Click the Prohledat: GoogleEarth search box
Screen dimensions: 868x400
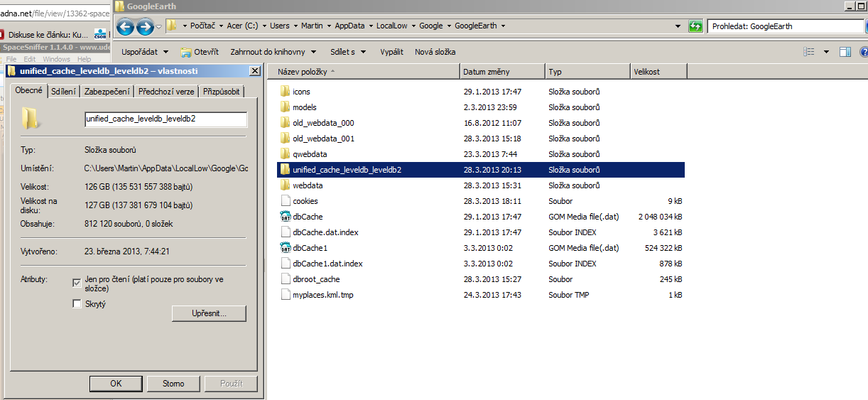coord(786,26)
